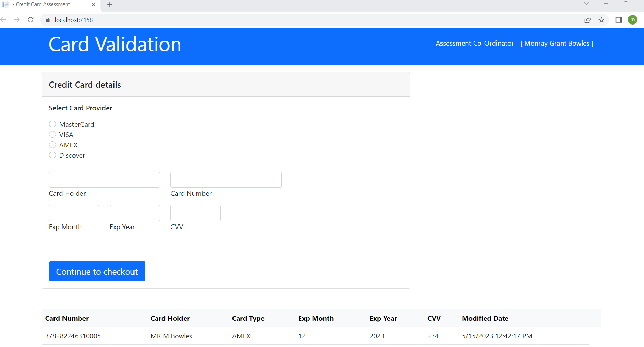Reload the current page
This screenshot has height=347, width=644.
click(30, 20)
